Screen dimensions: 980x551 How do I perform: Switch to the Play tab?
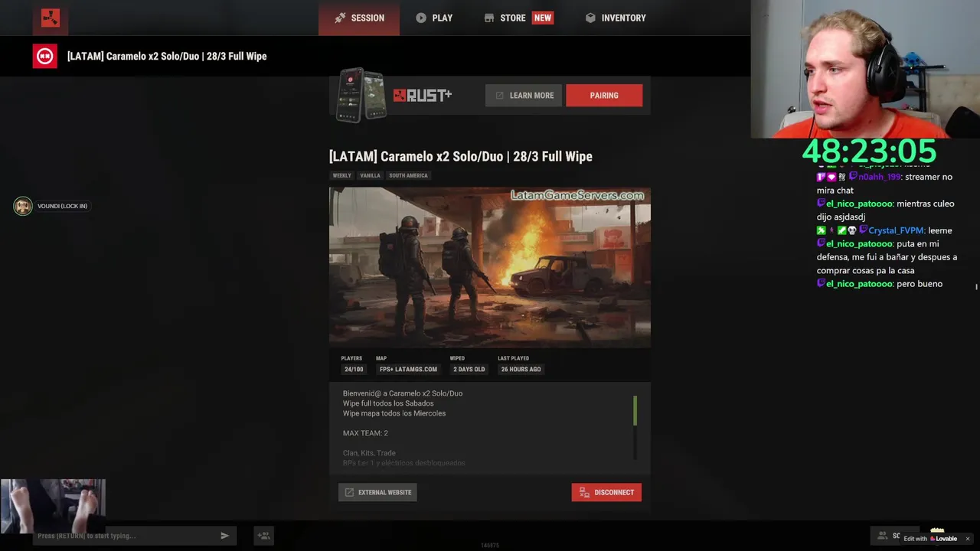434,18
